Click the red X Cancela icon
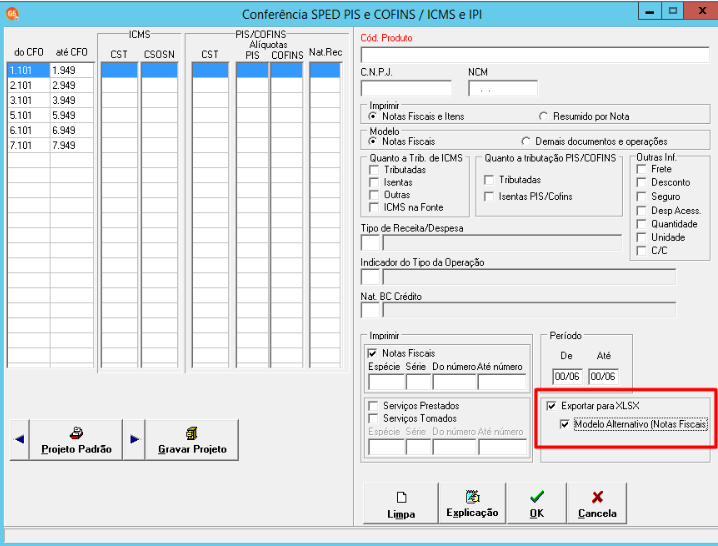Viewport: 718px width, 546px height. (x=597, y=497)
